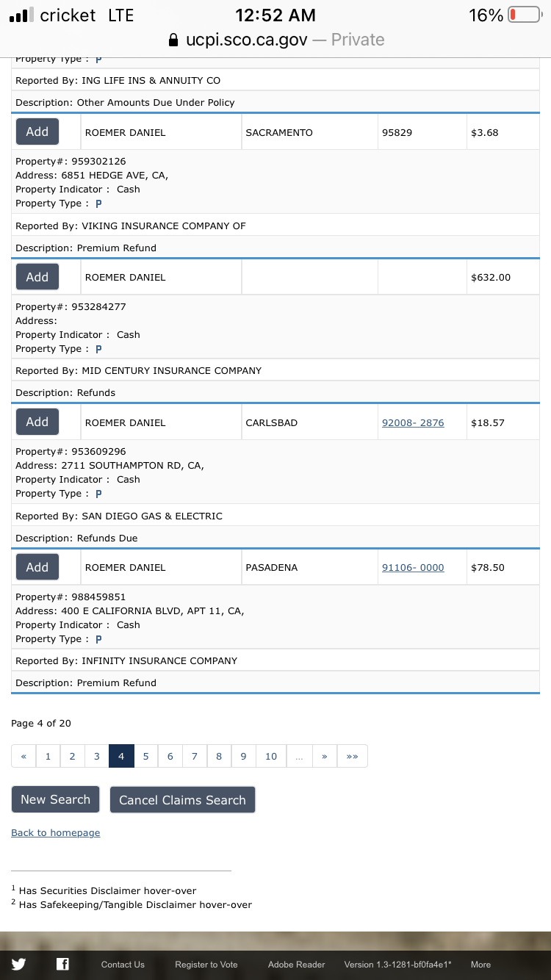Screen dimensions: 551x980
Task: Select Reported By: ING LIFE INS & ANNUITY CO
Action: (x=118, y=80)
